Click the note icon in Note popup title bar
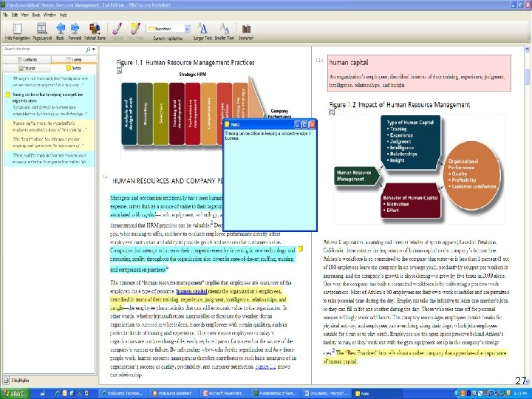532x399 pixels. 228,125
